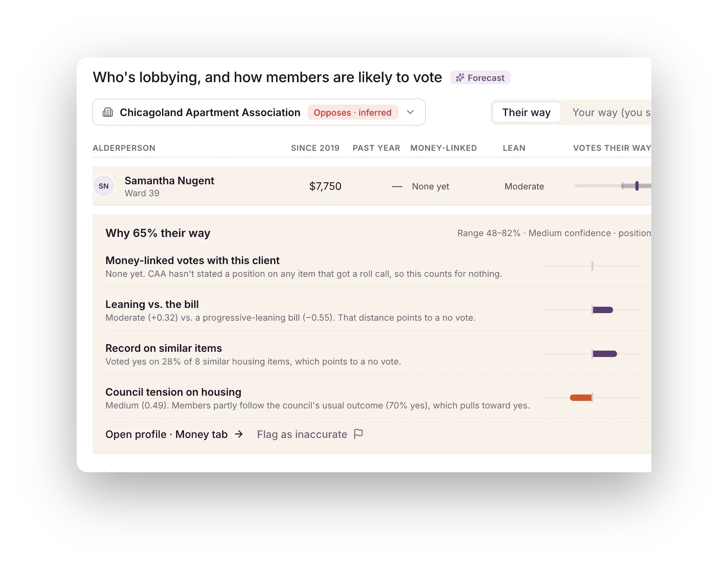This screenshot has width=728, height=568.
Task: Click the $7,750 amount cell
Action: [325, 186]
